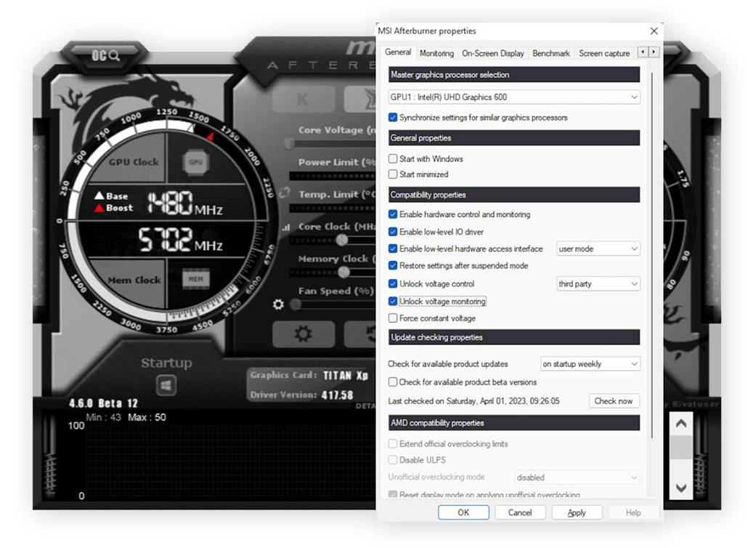This screenshot has height=548, width=756.
Task: Click the GPU chip icon in gauge
Action: coord(196,162)
